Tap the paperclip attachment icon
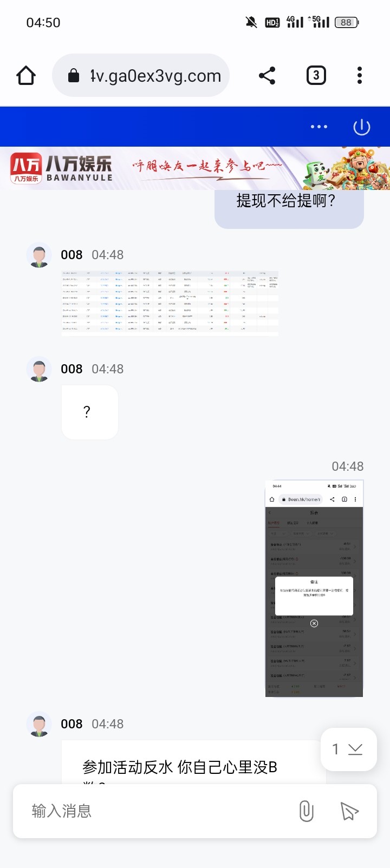Screen dimensions: 390x868 coord(306,811)
